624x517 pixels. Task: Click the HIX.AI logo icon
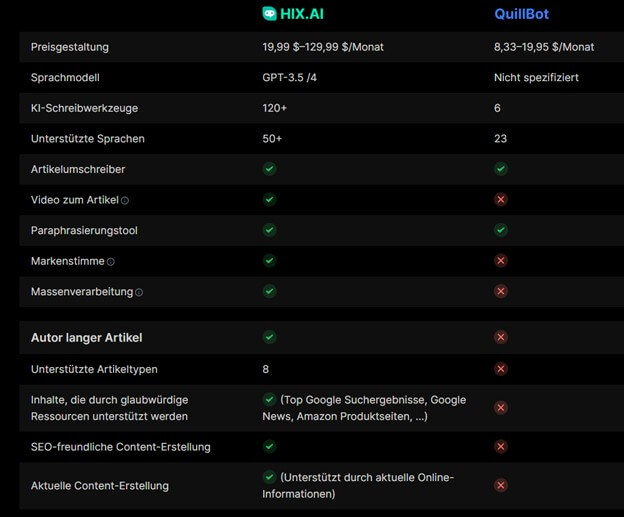(269, 14)
